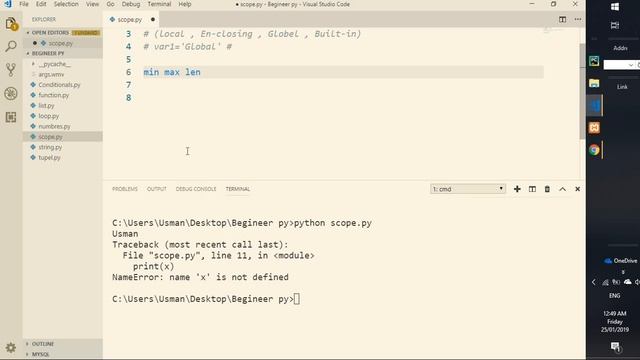640x360 pixels.
Task: Open the Manage gear at bottom left
Action: (11, 347)
